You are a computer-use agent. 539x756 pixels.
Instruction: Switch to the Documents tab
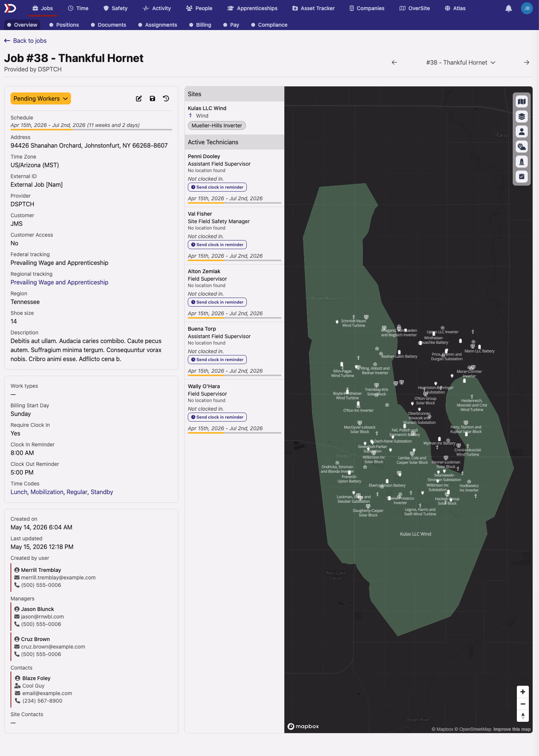tap(109, 25)
